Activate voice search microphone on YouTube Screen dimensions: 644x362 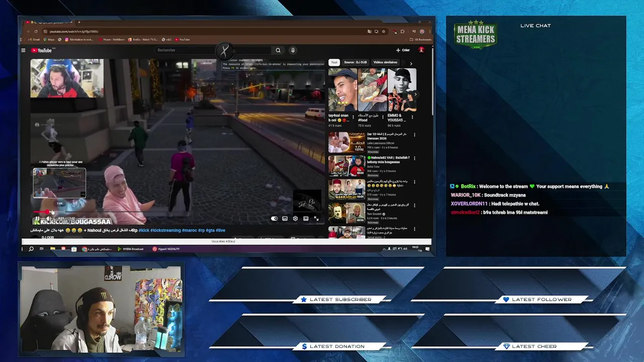pyautogui.click(x=293, y=50)
